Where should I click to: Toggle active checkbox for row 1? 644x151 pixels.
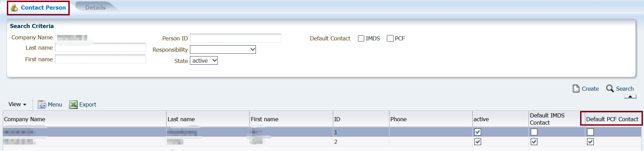(x=478, y=132)
